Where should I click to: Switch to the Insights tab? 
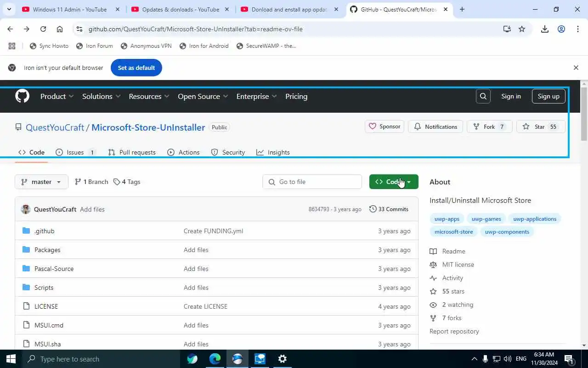[273, 152]
